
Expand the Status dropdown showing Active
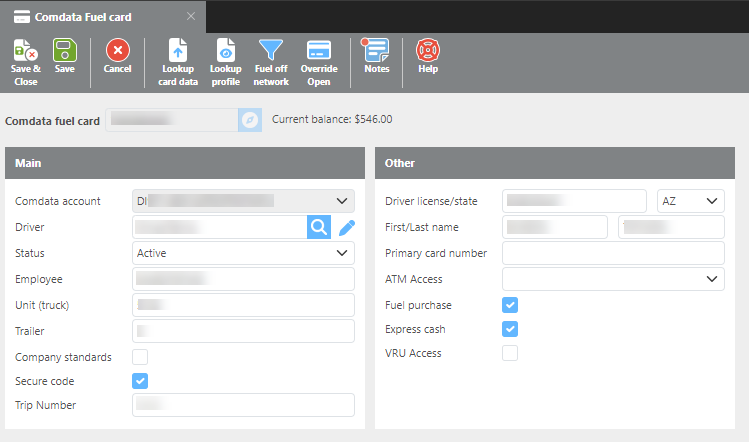coord(243,253)
